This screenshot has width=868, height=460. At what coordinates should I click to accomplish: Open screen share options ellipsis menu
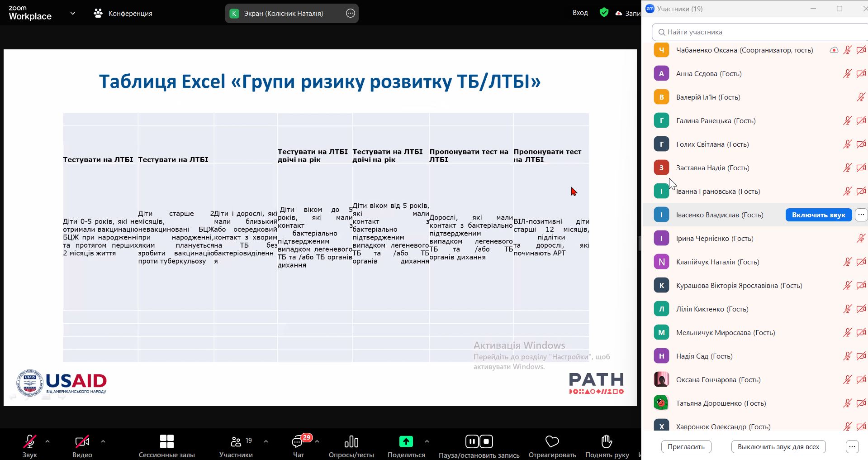[351, 14]
